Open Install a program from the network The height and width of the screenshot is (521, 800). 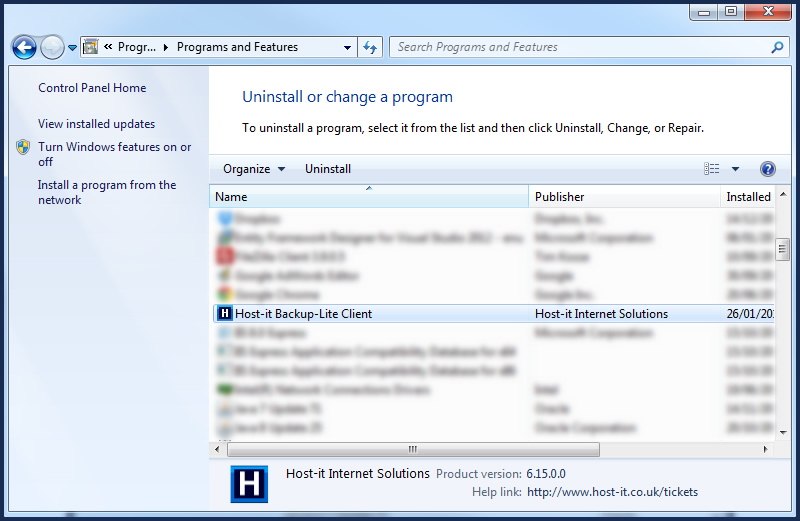tap(107, 192)
